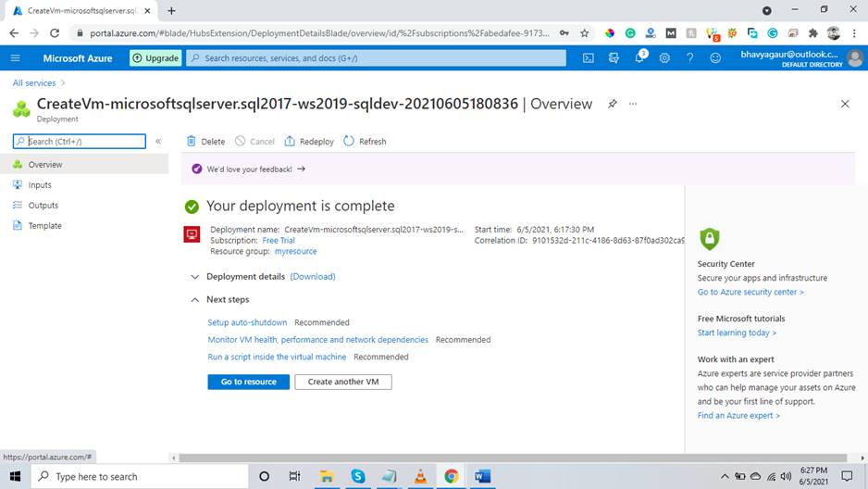Click the Upgrade button
Screen dimensions: 868x489
click(155, 58)
